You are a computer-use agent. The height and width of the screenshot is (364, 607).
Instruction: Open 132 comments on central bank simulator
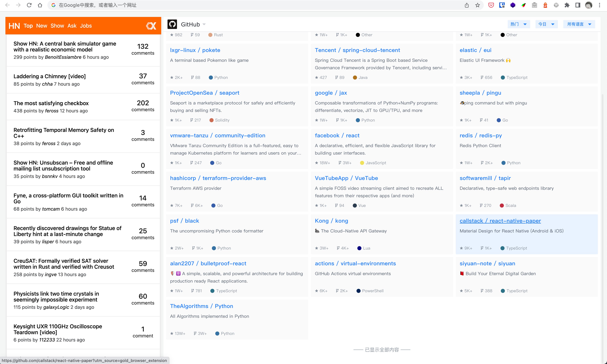click(x=143, y=49)
